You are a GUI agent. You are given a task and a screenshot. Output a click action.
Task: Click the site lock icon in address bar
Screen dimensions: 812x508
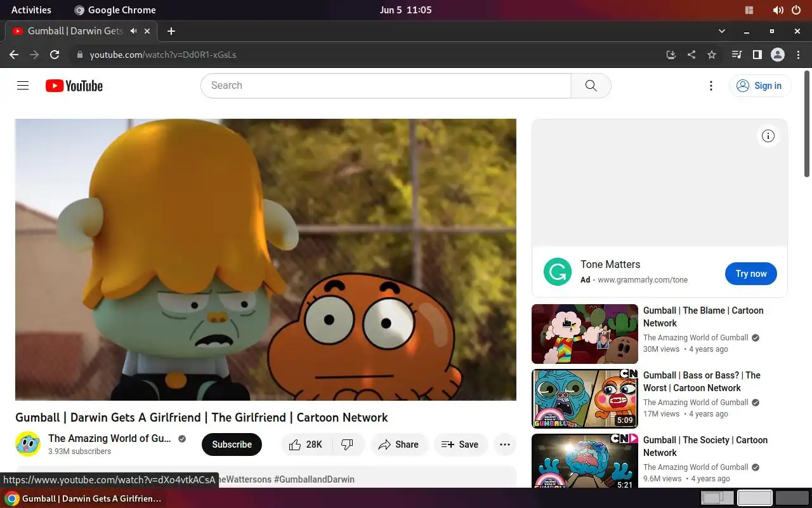(79, 55)
